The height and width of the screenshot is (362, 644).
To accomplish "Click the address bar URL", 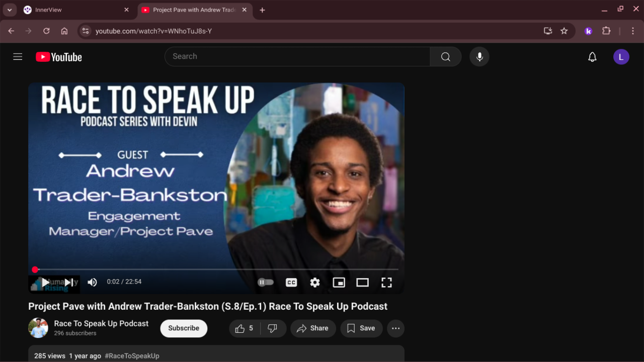I will pyautogui.click(x=153, y=31).
